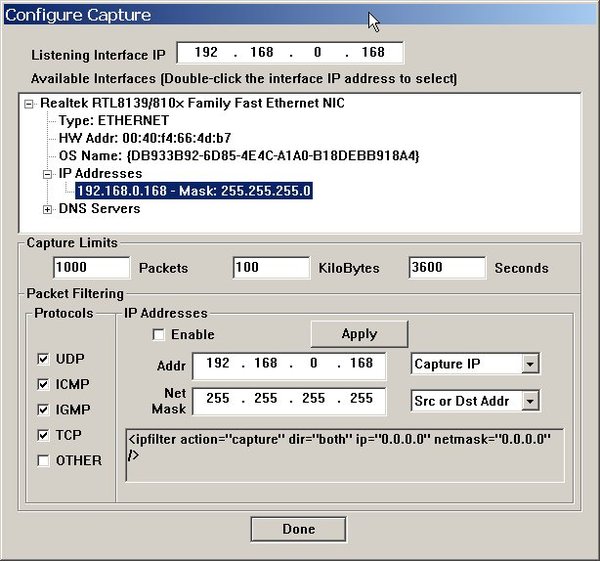The image size is (600, 561).
Task: Click the Seconds limit input field
Action: click(447, 268)
